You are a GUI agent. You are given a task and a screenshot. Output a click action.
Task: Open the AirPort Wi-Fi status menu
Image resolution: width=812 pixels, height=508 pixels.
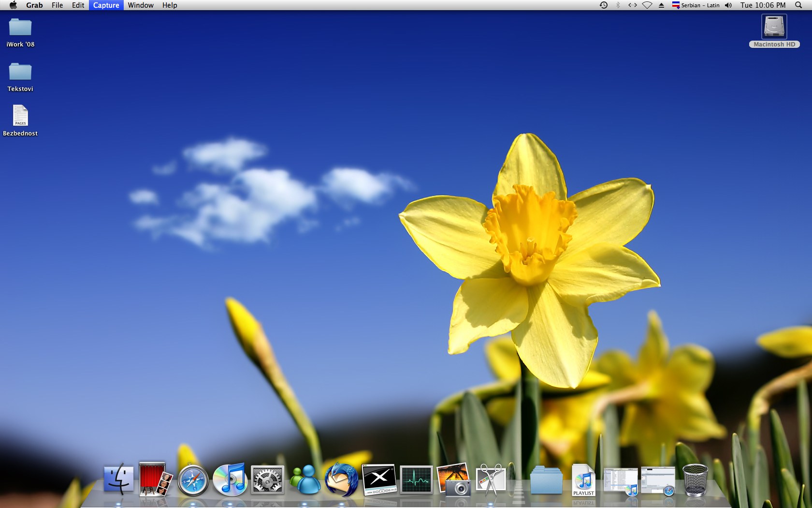[x=647, y=5]
